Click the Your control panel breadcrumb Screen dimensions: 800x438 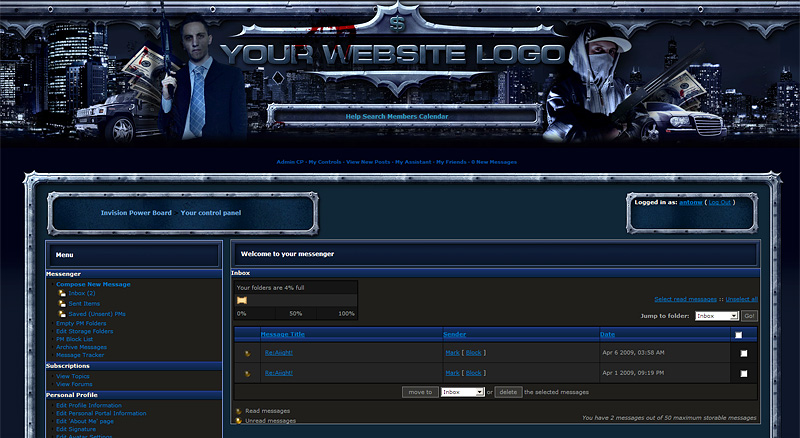click(x=211, y=213)
